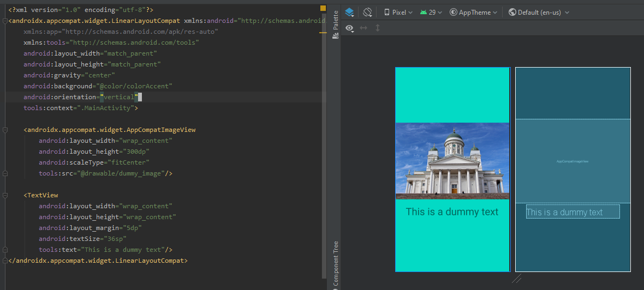This screenshot has width=644, height=290.
Task: Click the Orientation for Preview rotate icon
Action: (368, 13)
